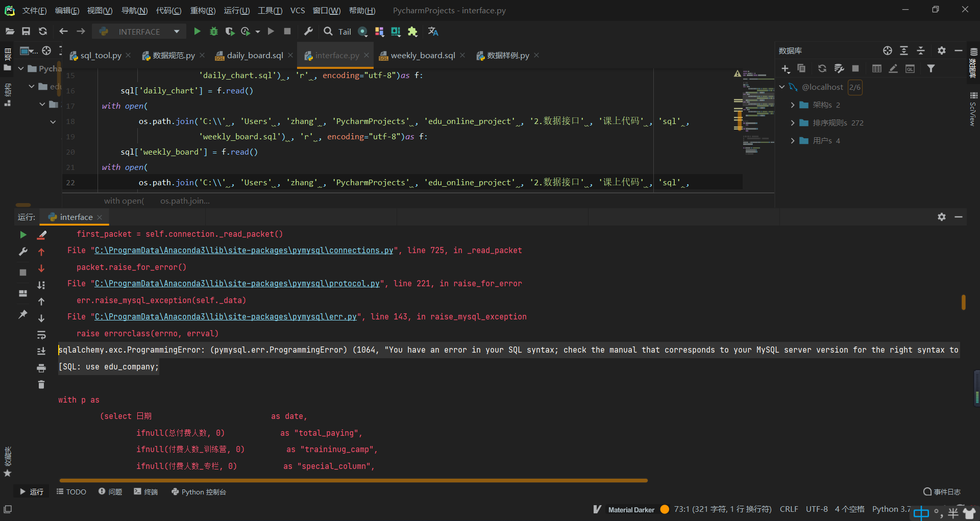This screenshot has width=980, height=521.
Task: Switch to the daily_board.sql tab
Action: tap(255, 56)
